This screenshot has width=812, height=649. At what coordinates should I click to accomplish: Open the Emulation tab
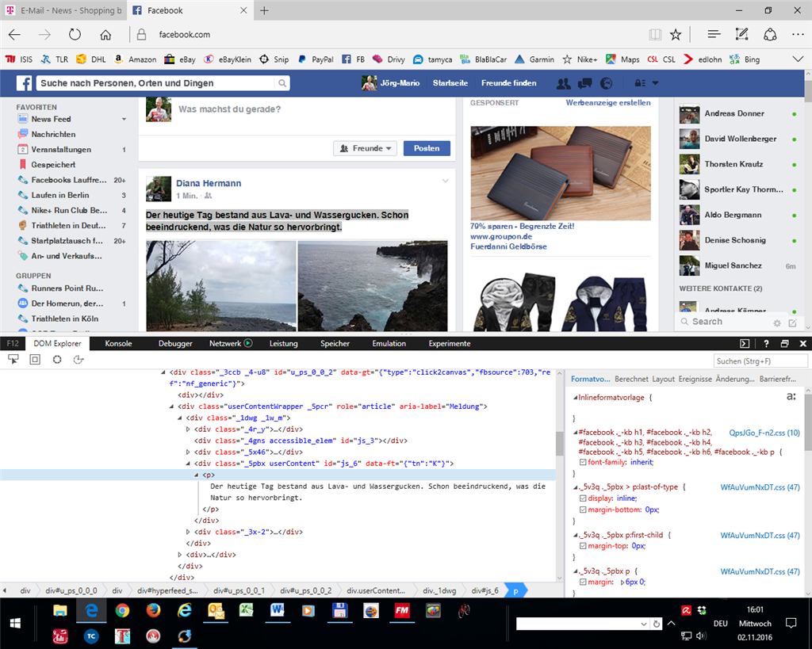pos(389,344)
